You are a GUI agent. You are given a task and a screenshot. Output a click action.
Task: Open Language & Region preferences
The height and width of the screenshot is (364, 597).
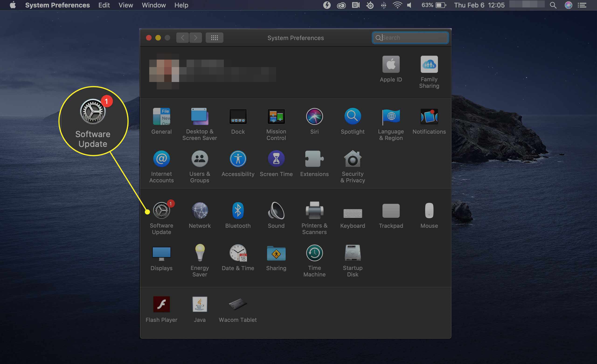pyautogui.click(x=391, y=116)
